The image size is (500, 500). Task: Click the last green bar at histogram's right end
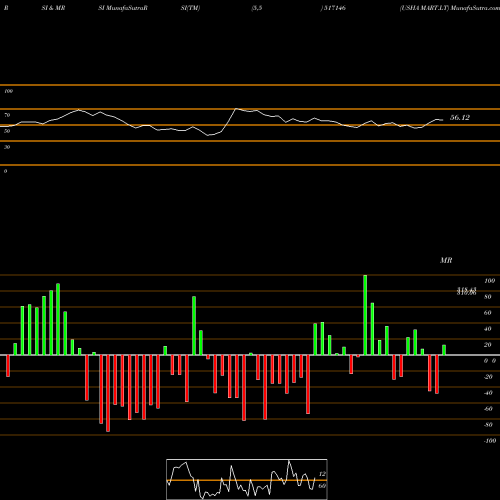coord(444,350)
